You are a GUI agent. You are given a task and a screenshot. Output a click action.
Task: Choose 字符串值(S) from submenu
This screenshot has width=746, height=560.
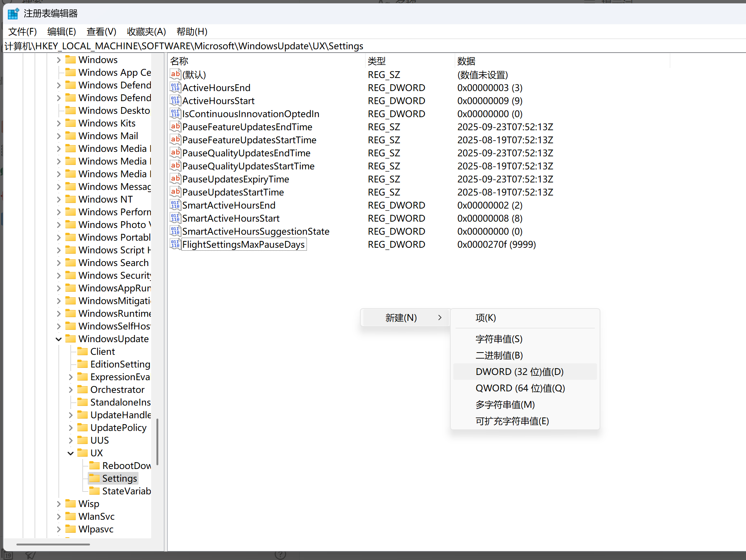pos(525,339)
